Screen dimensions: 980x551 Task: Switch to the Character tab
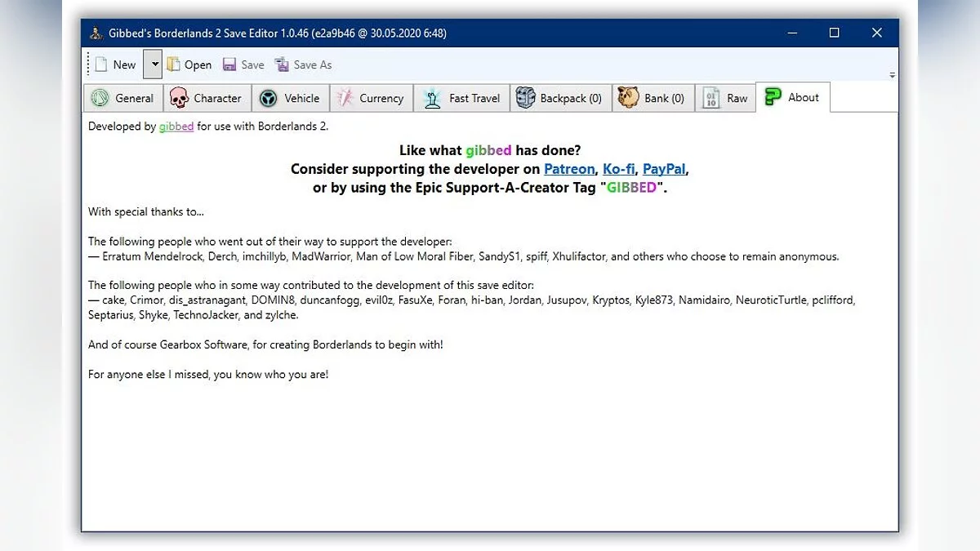tap(207, 98)
